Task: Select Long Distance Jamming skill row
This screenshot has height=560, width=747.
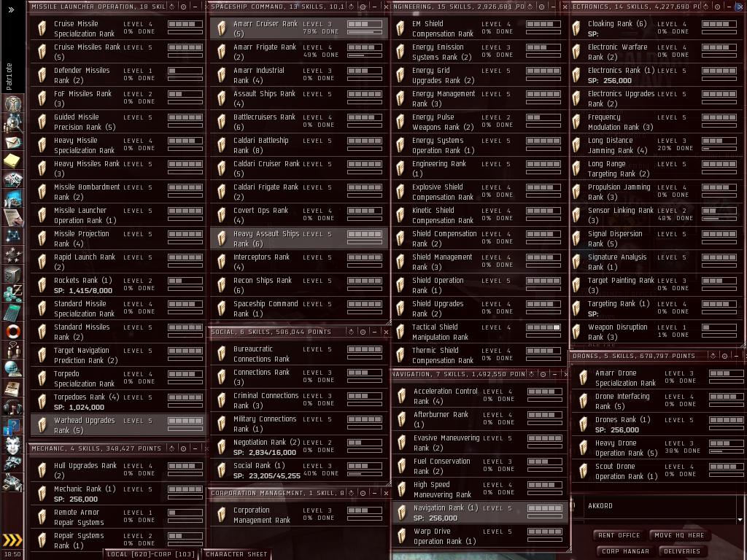Action: pyautogui.click(x=657, y=145)
